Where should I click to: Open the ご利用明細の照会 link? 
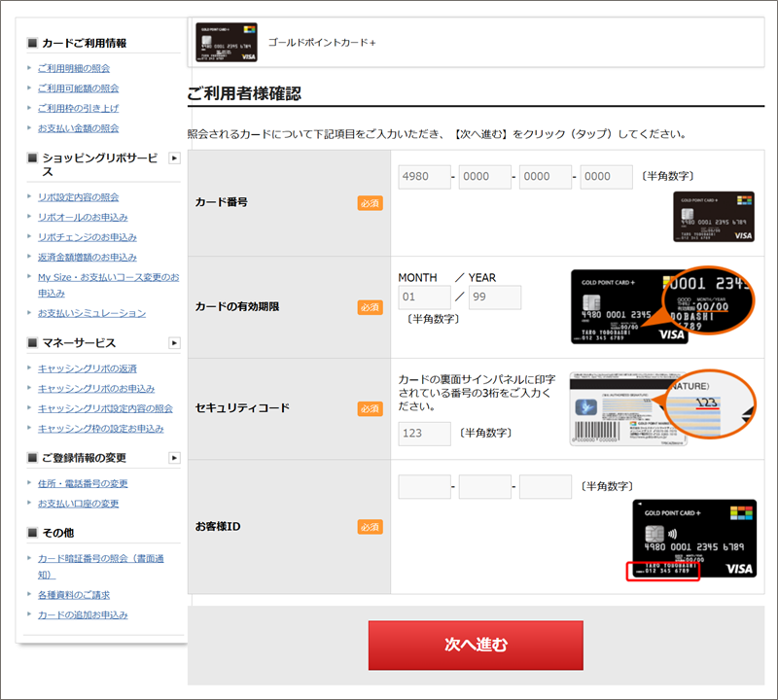tap(74, 68)
